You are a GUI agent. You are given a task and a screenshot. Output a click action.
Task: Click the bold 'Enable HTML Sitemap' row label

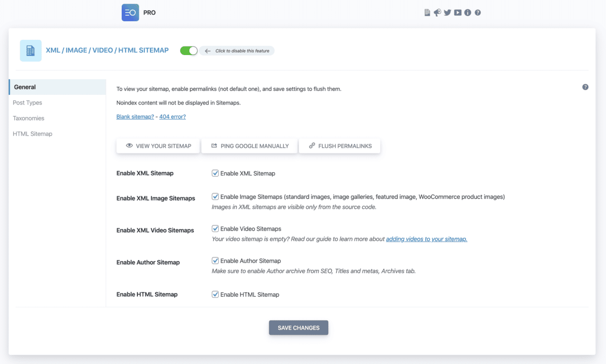147,294
